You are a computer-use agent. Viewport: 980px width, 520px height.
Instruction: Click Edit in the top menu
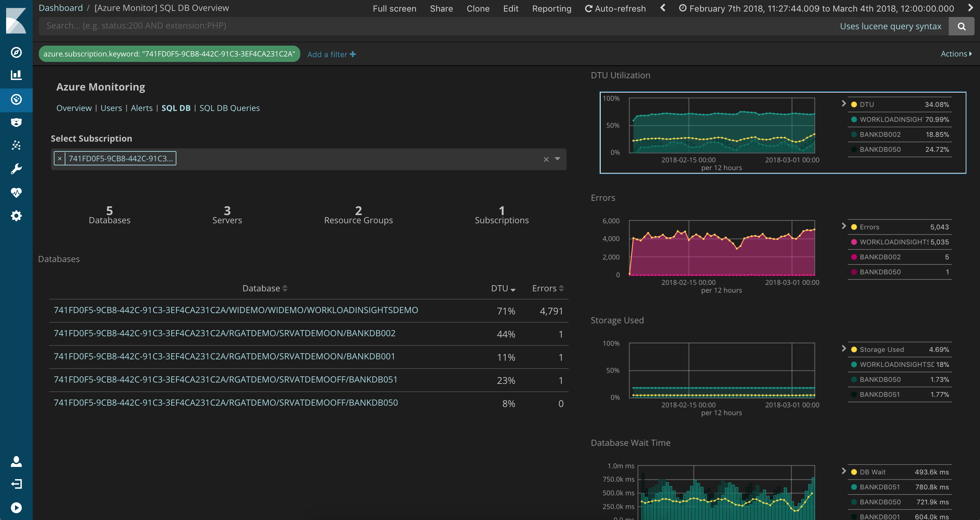click(510, 9)
